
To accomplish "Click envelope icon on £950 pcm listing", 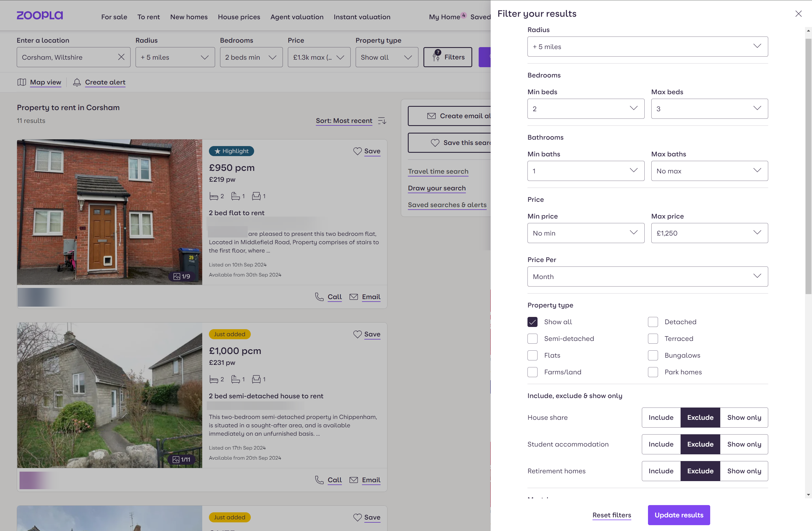I will 354,297.
